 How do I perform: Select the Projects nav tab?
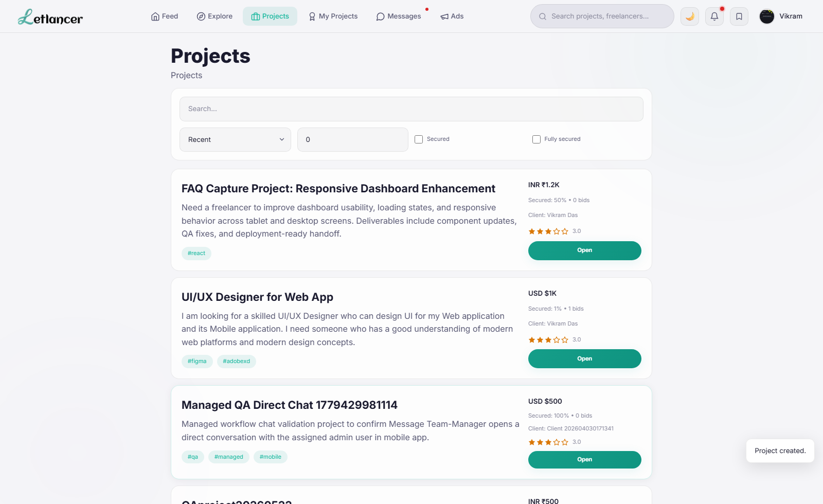pyautogui.click(x=270, y=16)
